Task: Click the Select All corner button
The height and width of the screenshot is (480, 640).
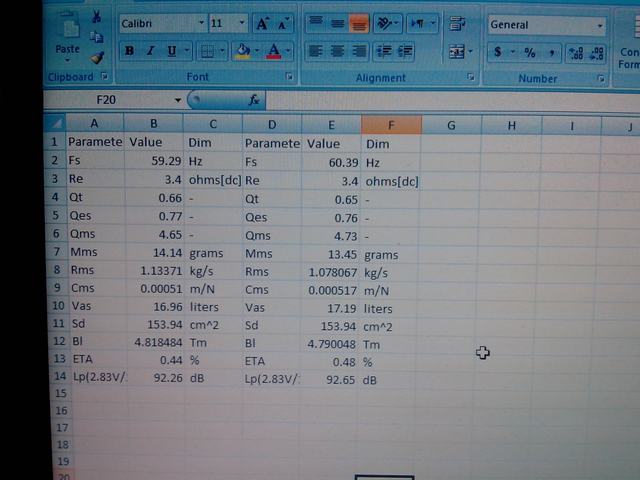Action: coord(56,122)
